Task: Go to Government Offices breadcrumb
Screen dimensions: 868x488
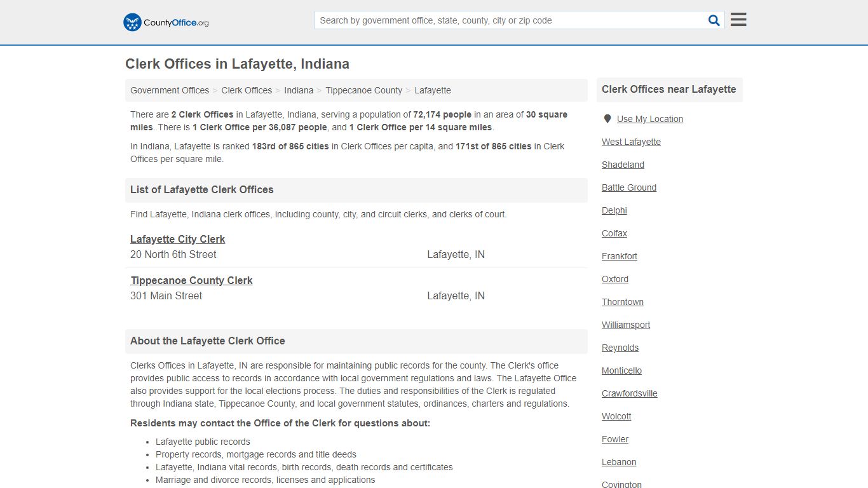Action: point(170,90)
